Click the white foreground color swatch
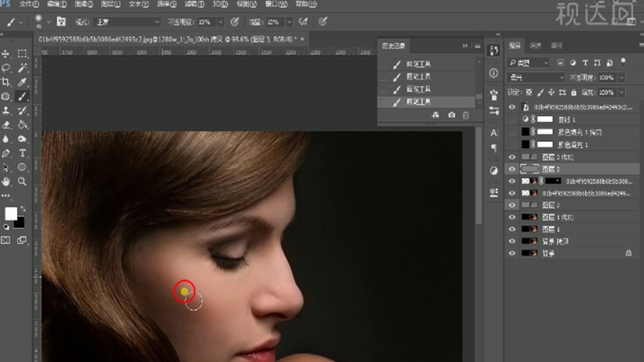The width and height of the screenshot is (644, 362). coord(10,213)
